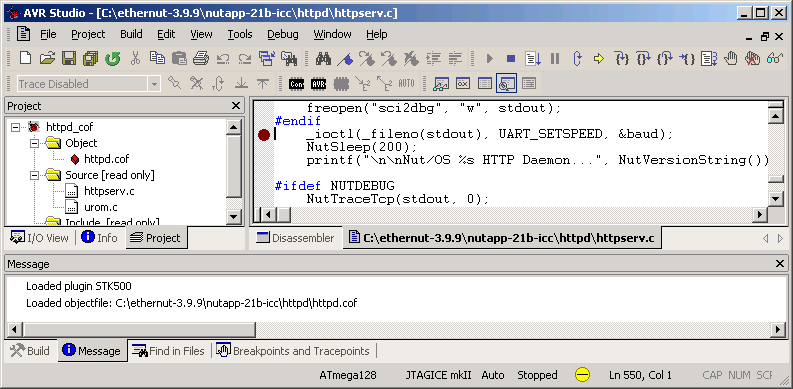Click the Run to Cursor braces icon

coord(686,59)
